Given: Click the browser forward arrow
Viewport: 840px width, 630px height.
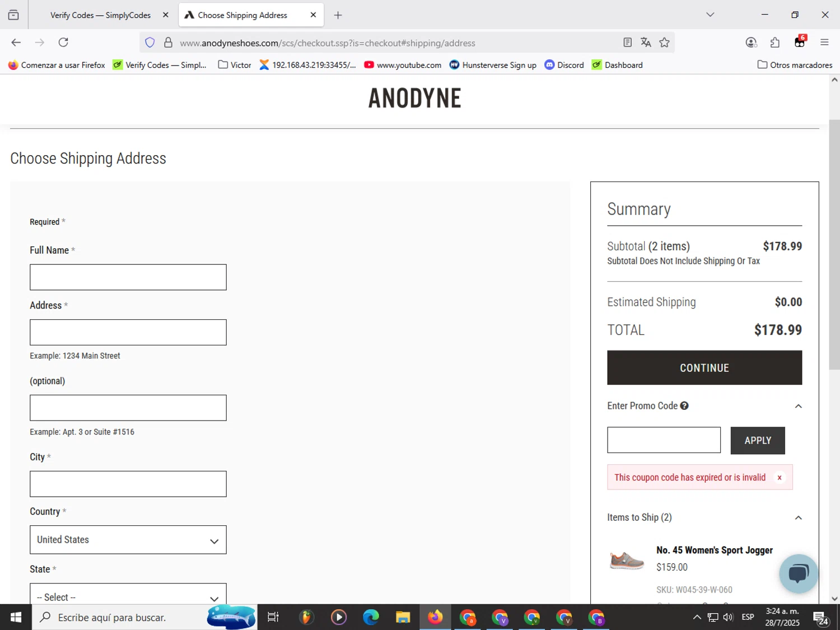Looking at the screenshot, I should (39, 43).
